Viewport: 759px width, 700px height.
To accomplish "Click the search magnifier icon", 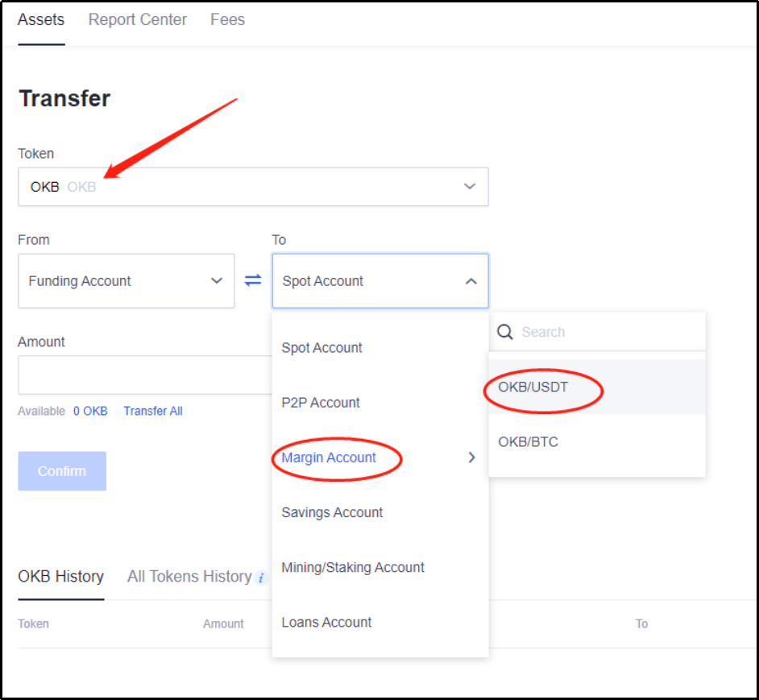I will pos(505,332).
